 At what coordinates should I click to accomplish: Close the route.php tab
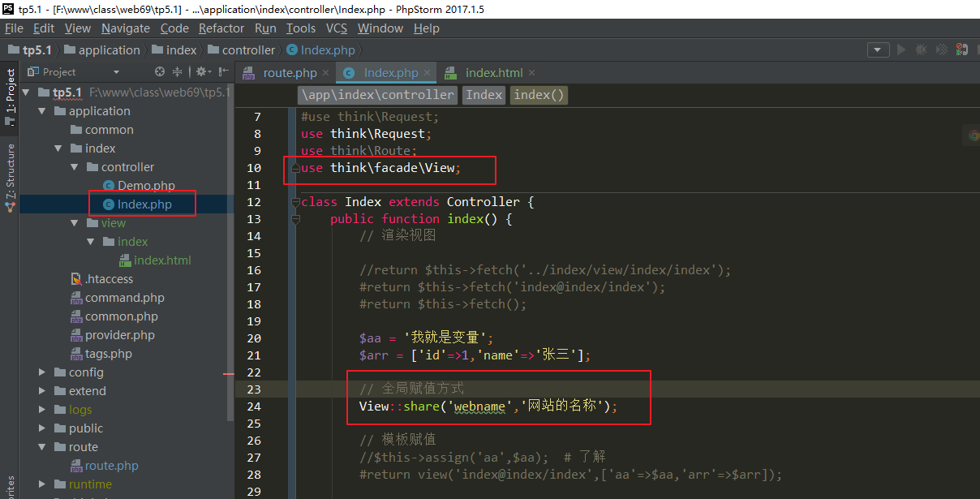pyautogui.click(x=325, y=73)
